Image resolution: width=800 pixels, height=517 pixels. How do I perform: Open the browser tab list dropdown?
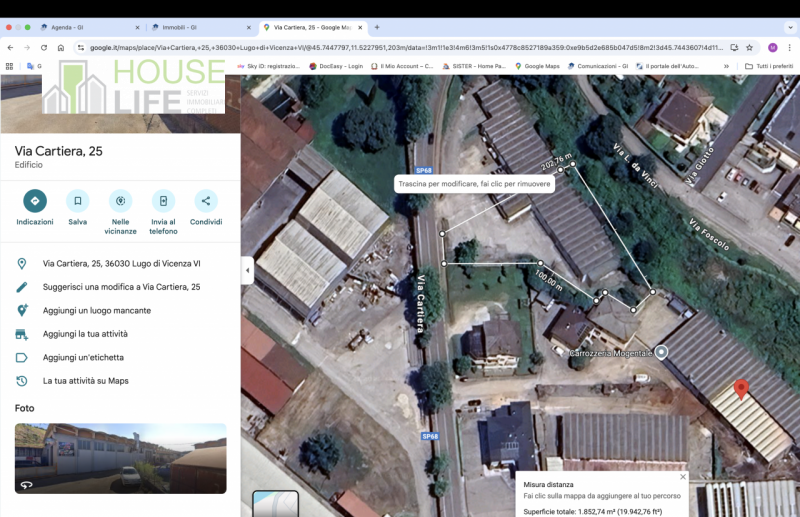click(x=789, y=27)
